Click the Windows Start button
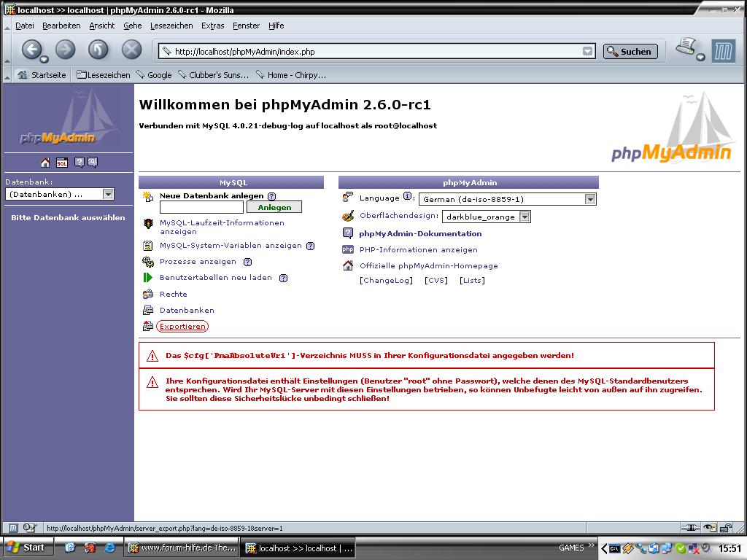 26,548
